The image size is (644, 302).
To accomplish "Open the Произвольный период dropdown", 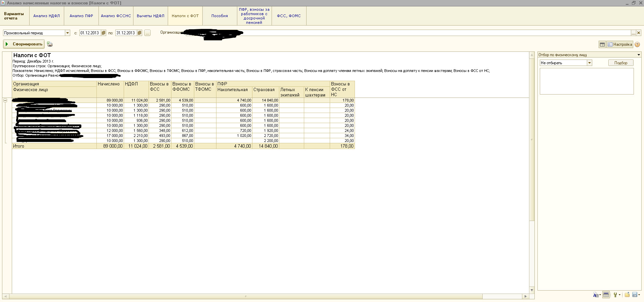I will point(68,33).
